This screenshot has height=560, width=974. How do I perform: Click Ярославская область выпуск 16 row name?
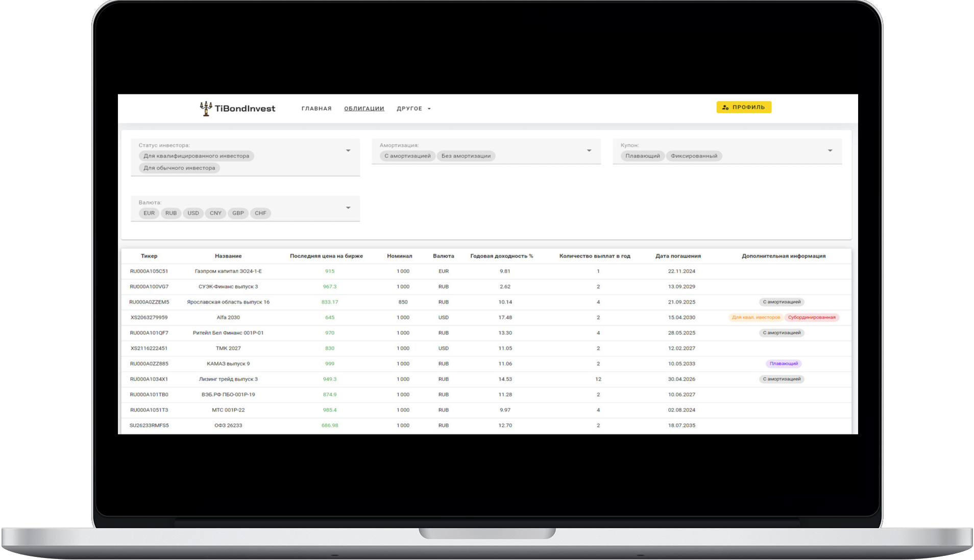228,302
